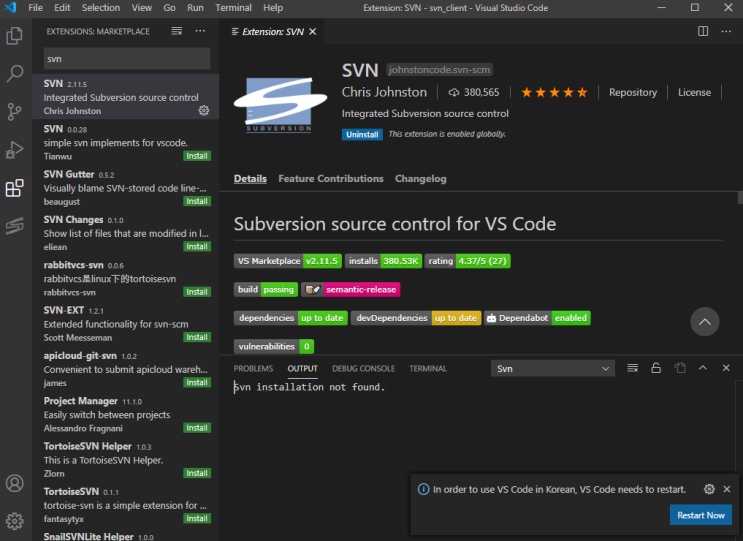Image resolution: width=743 pixels, height=541 pixels.
Task: Open the Subversion view in activity bar
Action: 15,226
